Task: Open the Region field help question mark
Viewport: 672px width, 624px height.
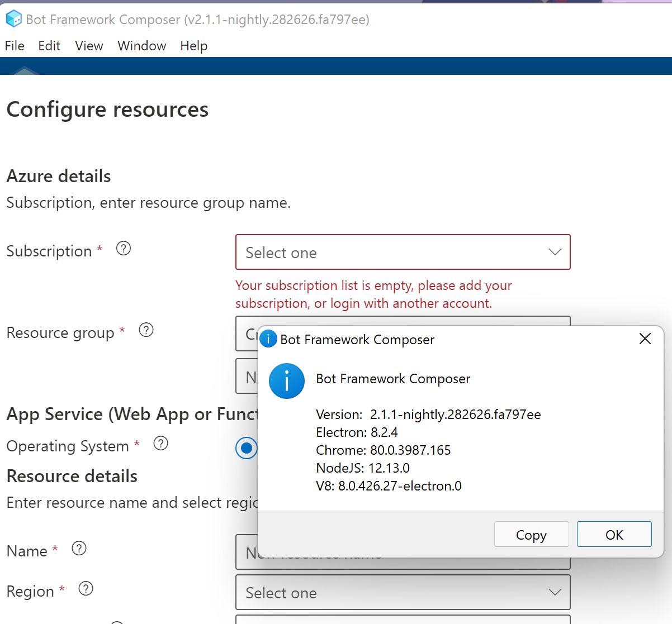Action: coord(86,588)
